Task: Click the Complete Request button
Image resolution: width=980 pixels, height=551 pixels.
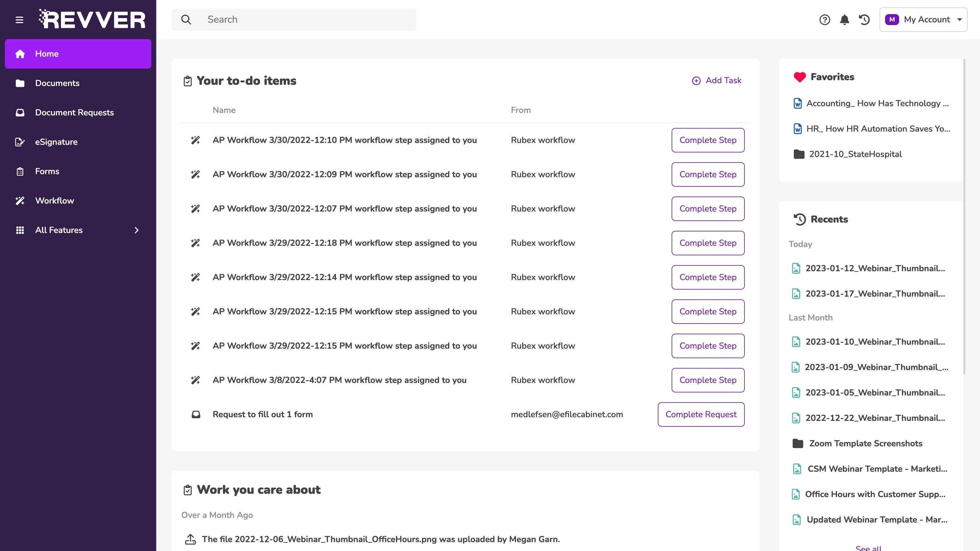Action: (701, 414)
